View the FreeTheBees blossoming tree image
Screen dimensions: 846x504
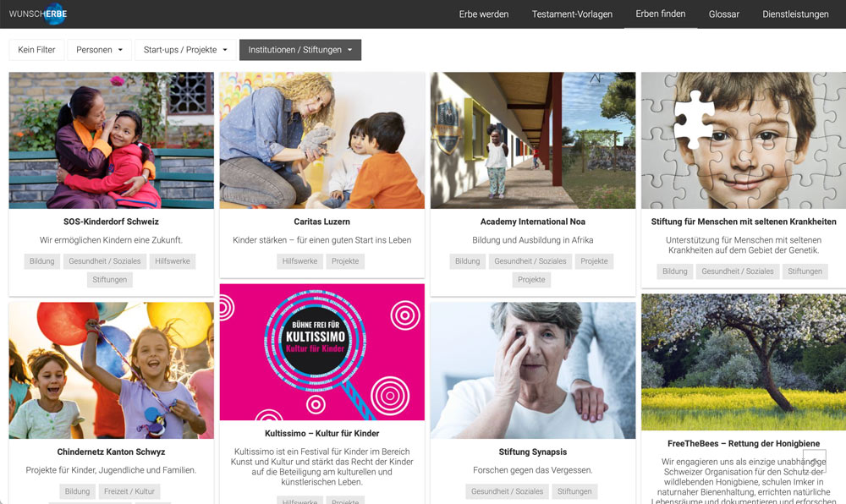(744, 362)
